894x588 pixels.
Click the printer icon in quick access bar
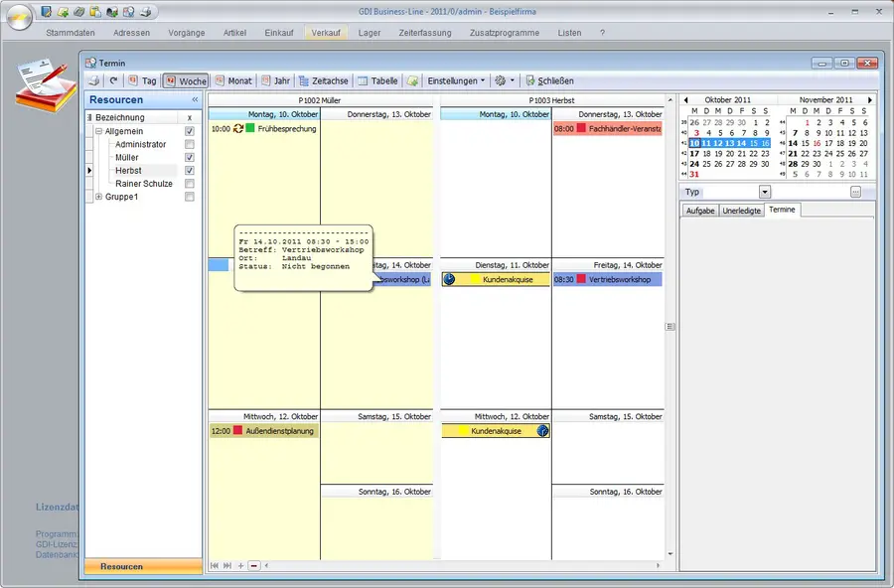point(146,12)
